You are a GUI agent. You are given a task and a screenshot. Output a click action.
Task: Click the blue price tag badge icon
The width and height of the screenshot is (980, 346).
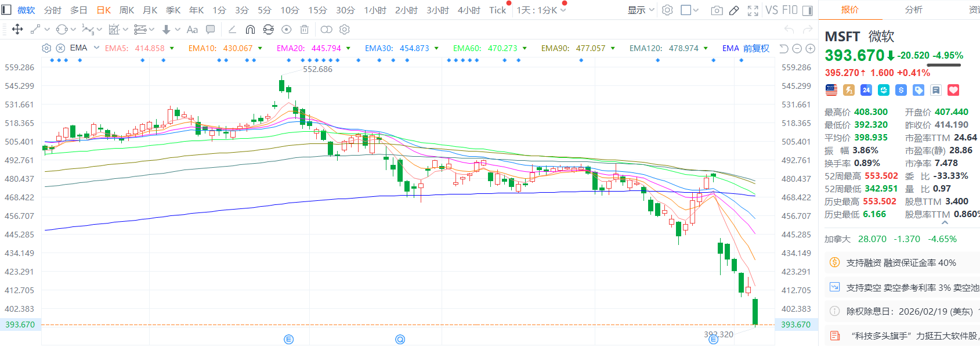(918, 90)
